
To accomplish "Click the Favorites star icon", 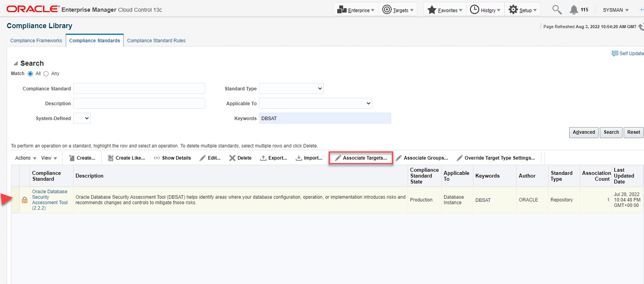I will 432,10.
